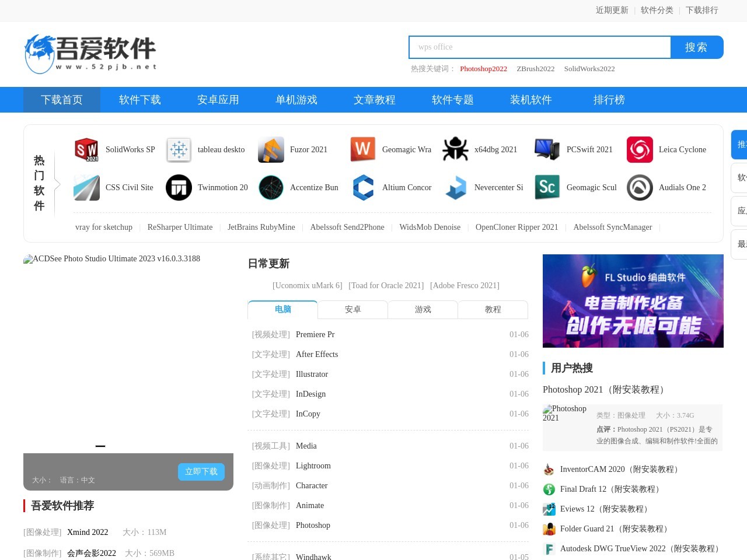Image resolution: width=747 pixels, height=560 pixels.
Task: Open the FL Studio banner advertisement
Action: click(633, 301)
